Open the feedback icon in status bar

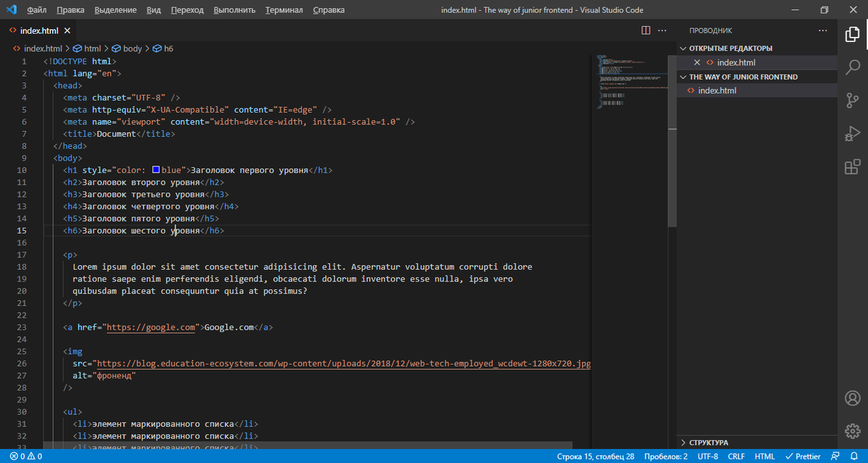pyautogui.click(x=836, y=456)
